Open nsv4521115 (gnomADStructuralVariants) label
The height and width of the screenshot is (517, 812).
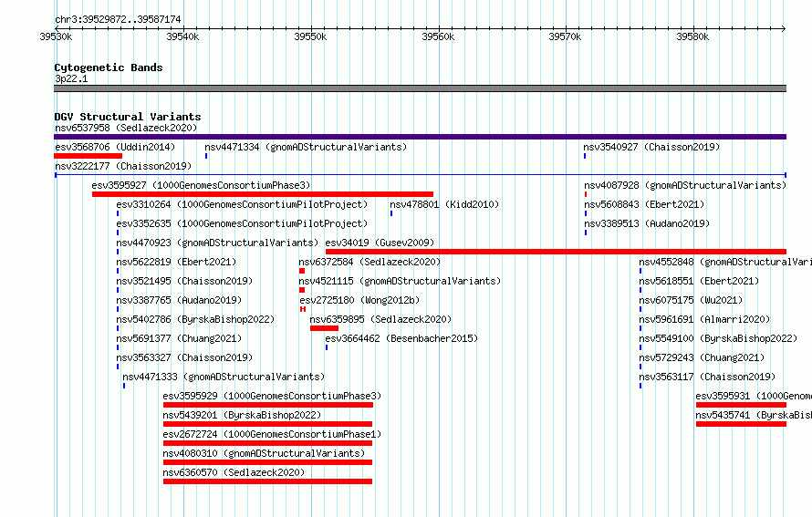(400, 281)
